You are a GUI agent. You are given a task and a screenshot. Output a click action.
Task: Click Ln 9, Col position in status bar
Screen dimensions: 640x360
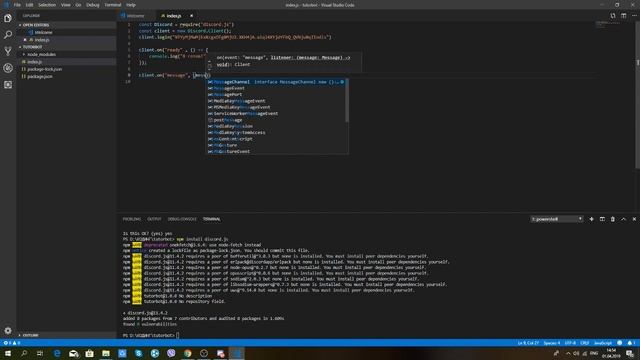point(528,343)
